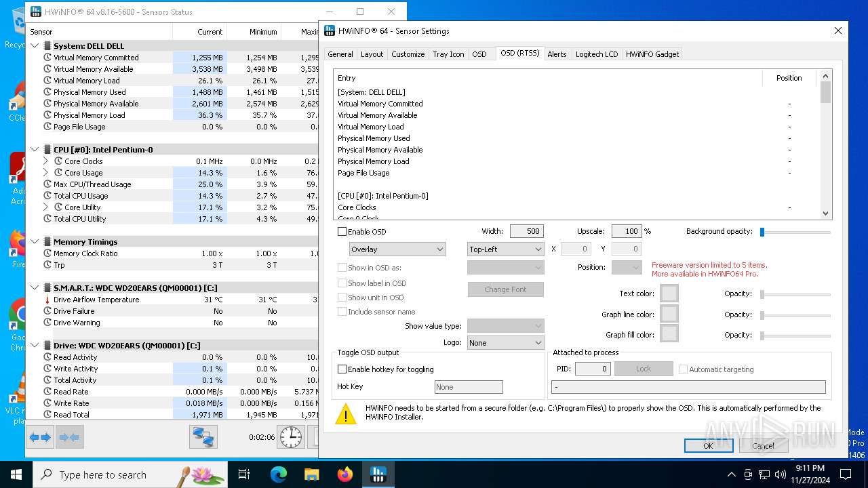Click the Read Activity sensor icon

point(47,357)
